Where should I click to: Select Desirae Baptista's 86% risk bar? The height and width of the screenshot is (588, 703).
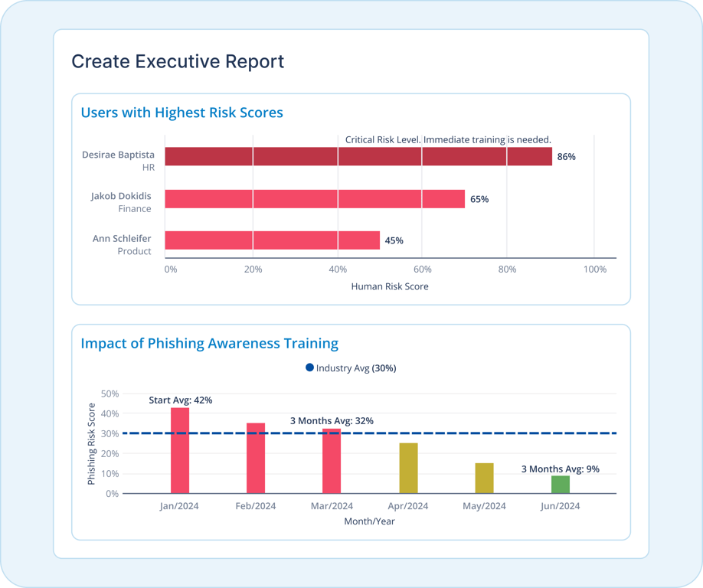pos(358,156)
